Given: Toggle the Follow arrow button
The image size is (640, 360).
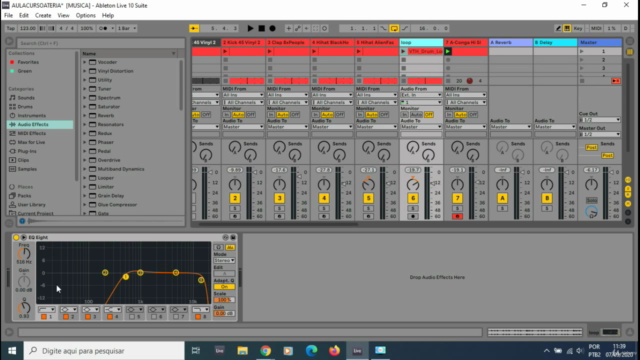Looking at the screenshot, I should 194,28.
